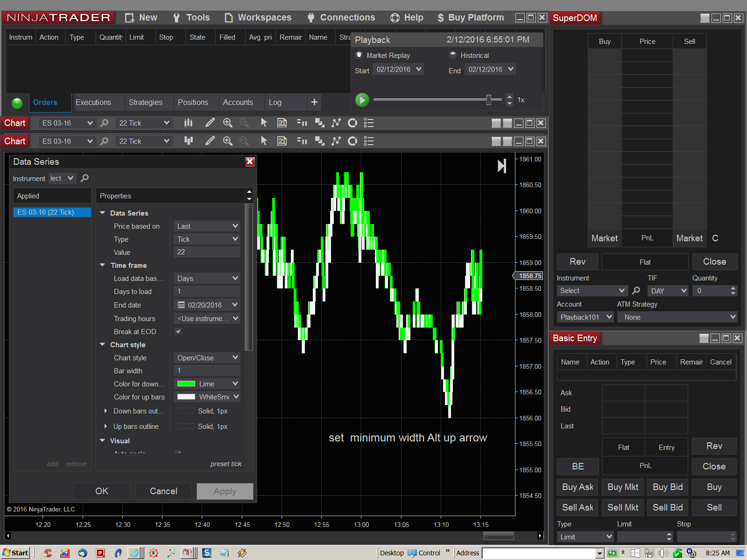
Task: Click the Buy Mkt button in Basic Entry
Action: [623, 487]
